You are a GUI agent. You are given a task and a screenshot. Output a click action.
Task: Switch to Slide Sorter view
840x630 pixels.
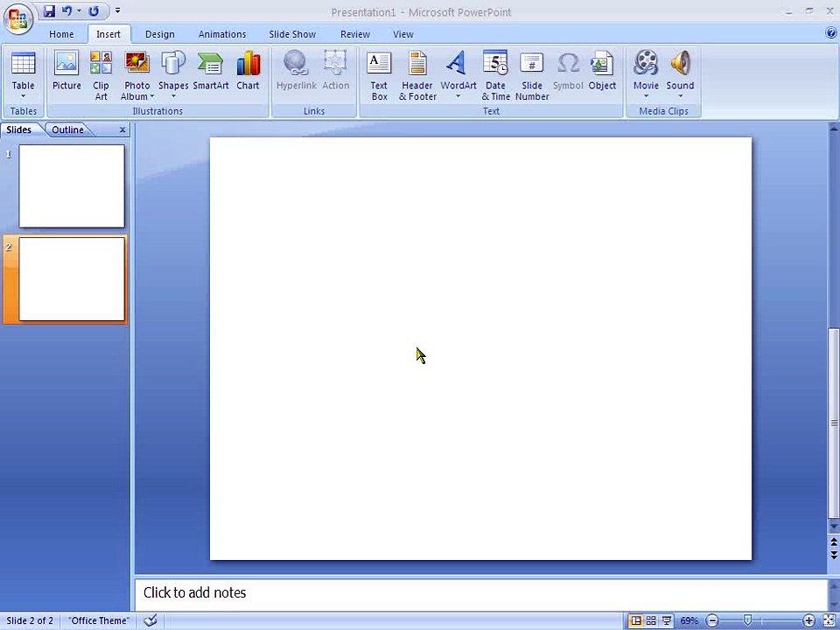tap(651, 621)
